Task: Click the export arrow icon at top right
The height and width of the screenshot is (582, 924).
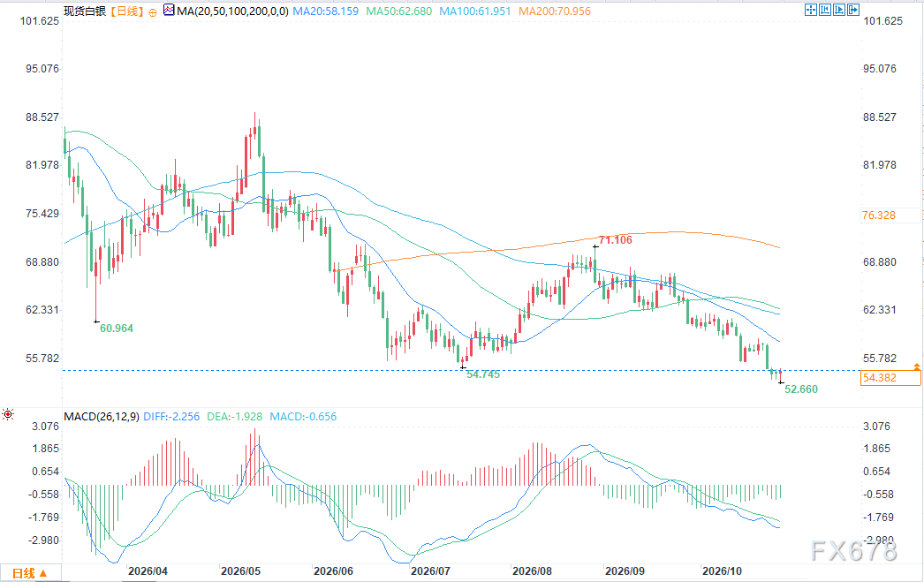Action: click(x=853, y=10)
